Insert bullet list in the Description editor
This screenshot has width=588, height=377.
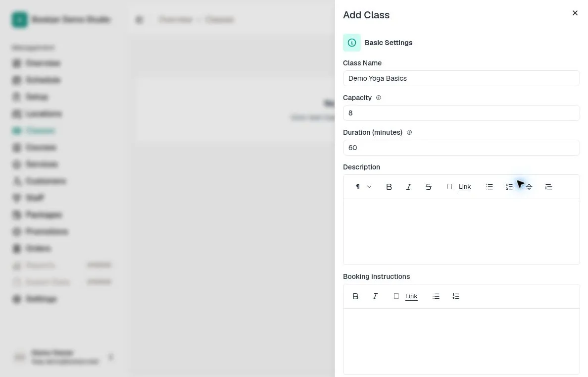click(x=490, y=187)
